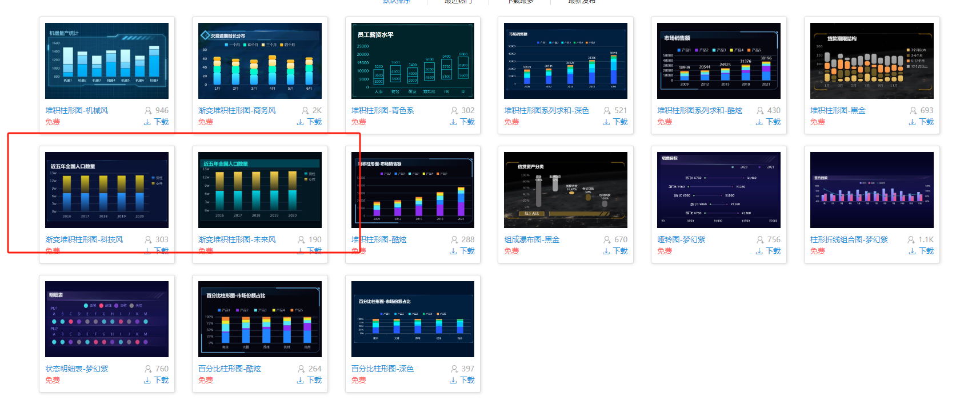Select the 堆积柱形图系列求和-深色 preview thumbnail
The width and height of the screenshot is (980, 408).
tap(566, 61)
